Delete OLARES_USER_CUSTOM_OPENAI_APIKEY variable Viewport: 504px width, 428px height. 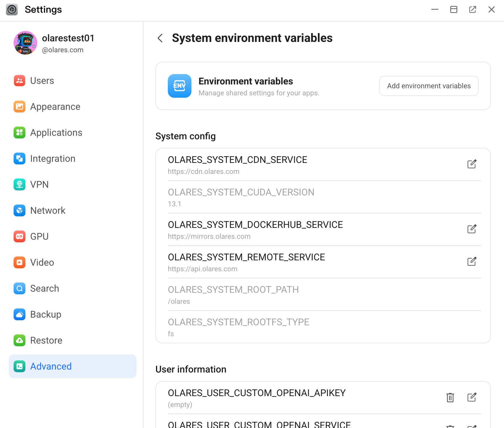pos(450,398)
